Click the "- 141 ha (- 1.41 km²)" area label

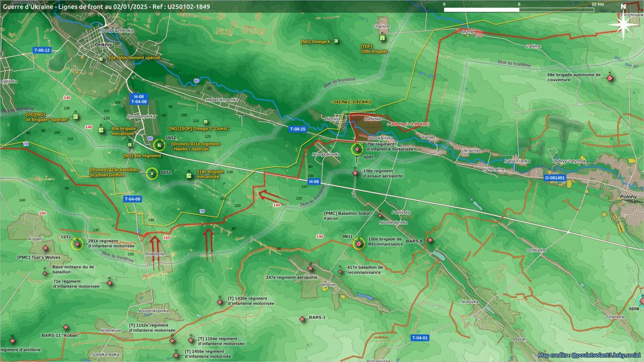(351, 102)
